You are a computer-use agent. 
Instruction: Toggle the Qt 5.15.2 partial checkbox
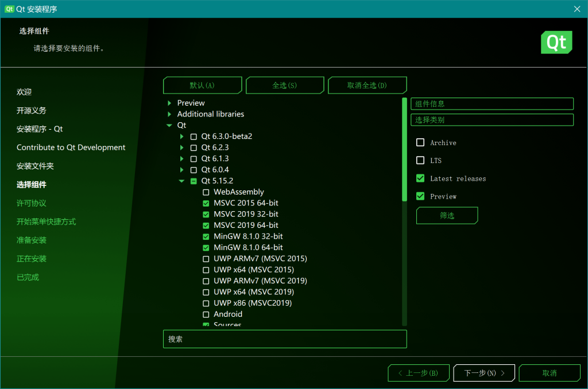[194, 181]
